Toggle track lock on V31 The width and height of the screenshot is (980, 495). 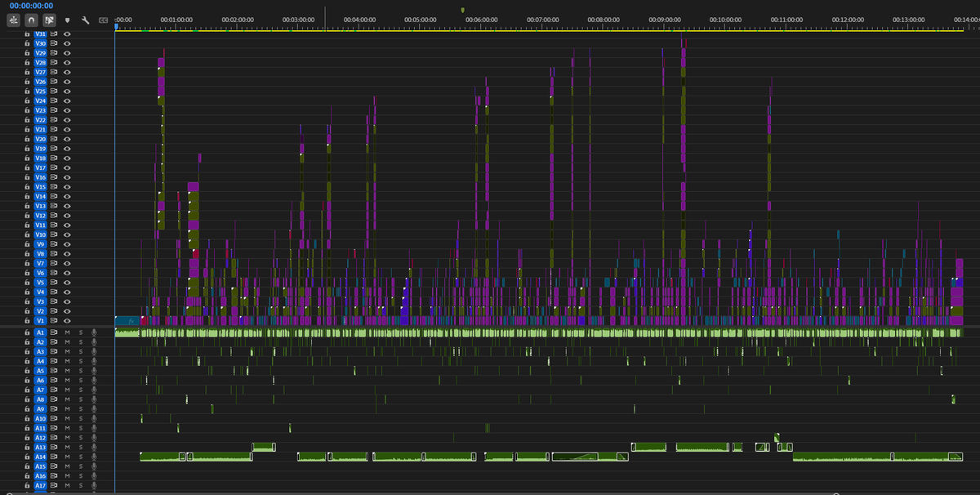coord(27,33)
